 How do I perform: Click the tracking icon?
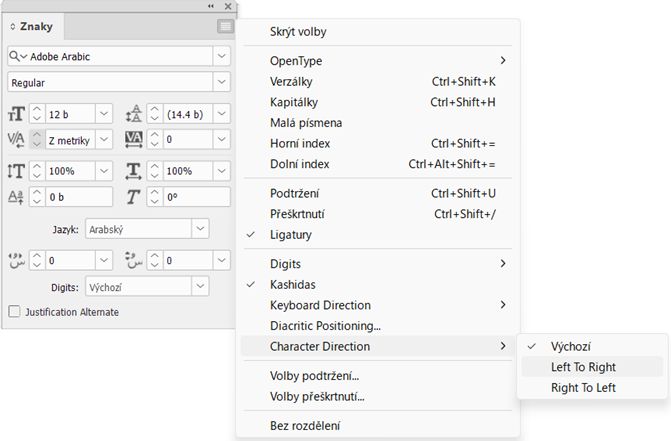134,139
